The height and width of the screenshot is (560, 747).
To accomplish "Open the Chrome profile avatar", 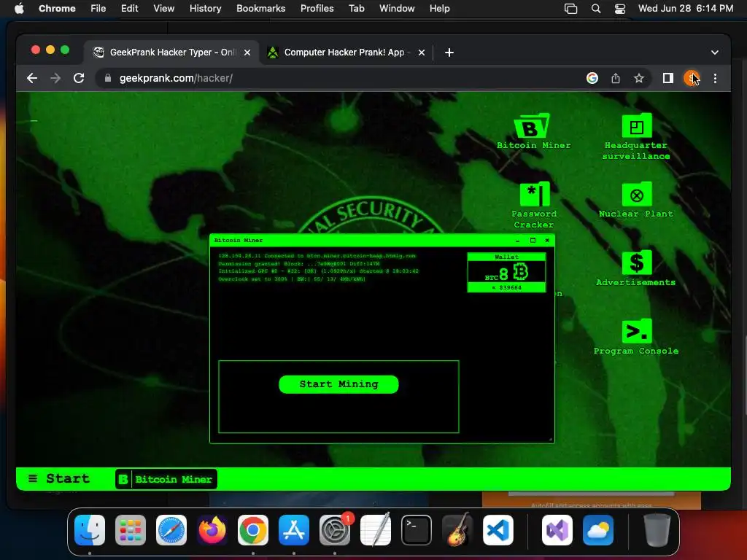I will pyautogui.click(x=692, y=78).
